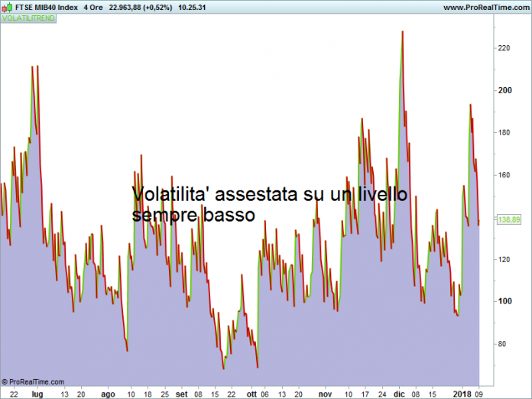Click the current value tag 138,89
Screen dimensions: 532x399
(x=509, y=219)
